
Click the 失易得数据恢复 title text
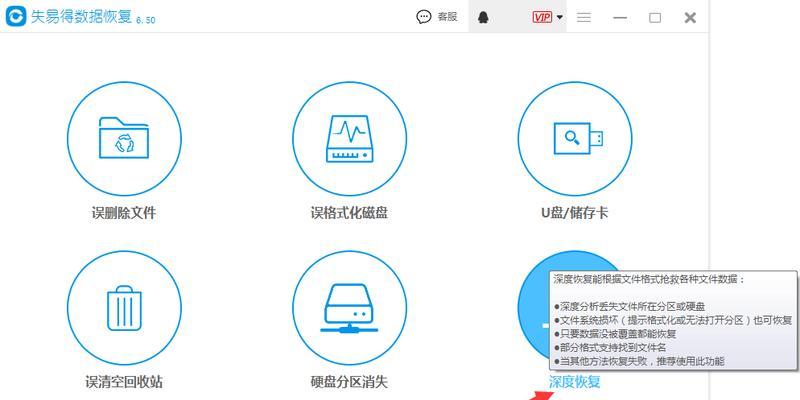pyautogui.click(x=82, y=17)
